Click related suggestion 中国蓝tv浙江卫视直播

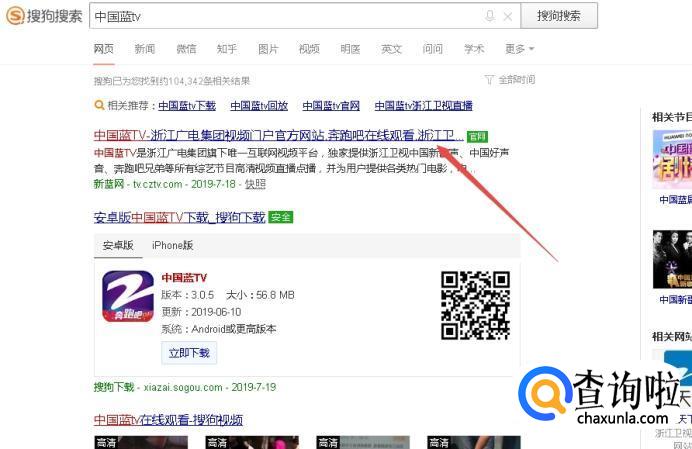424,106
